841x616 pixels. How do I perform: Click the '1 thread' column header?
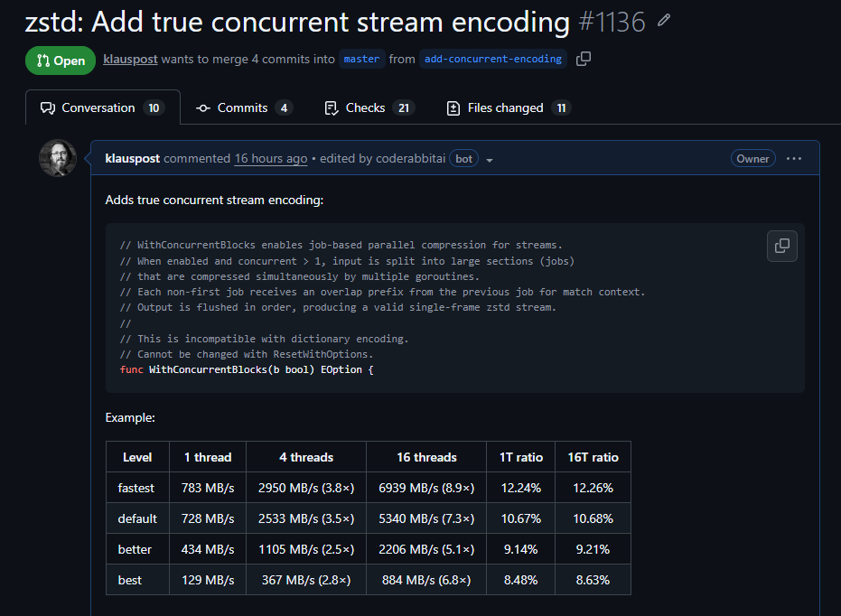pos(208,457)
